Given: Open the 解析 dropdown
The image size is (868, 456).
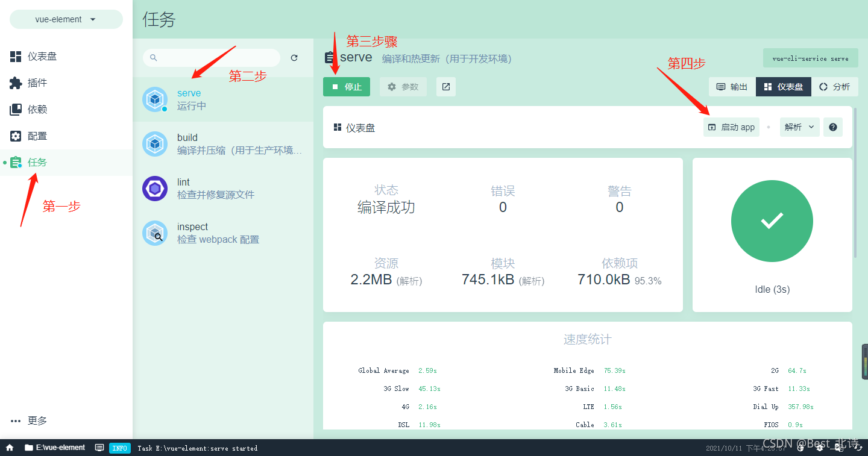Looking at the screenshot, I should click(x=800, y=127).
